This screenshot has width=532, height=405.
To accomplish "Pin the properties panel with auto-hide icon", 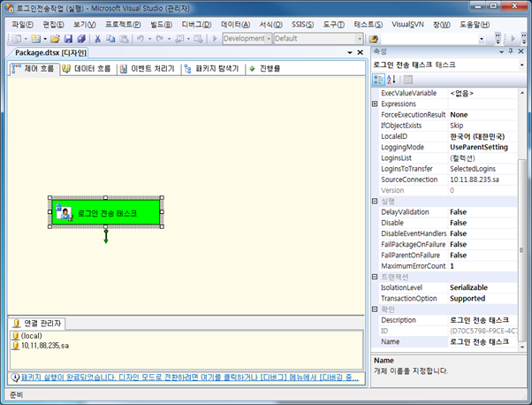I will click(511, 51).
